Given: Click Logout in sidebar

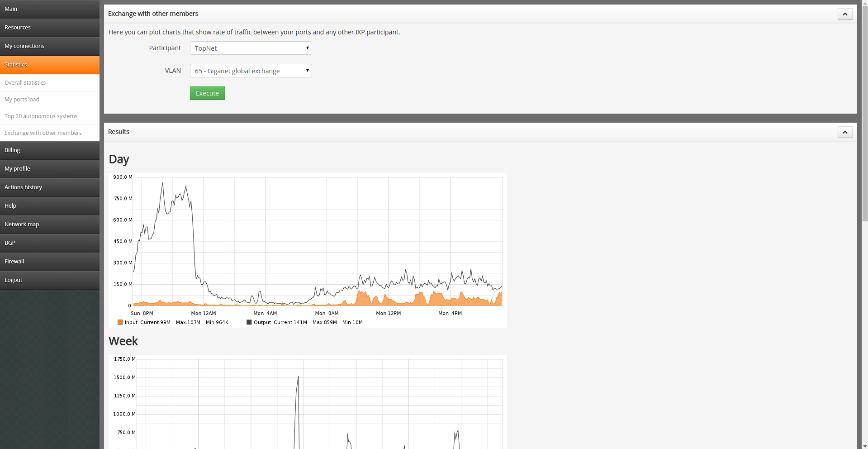Looking at the screenshot, I should click(x=50, y=280).
